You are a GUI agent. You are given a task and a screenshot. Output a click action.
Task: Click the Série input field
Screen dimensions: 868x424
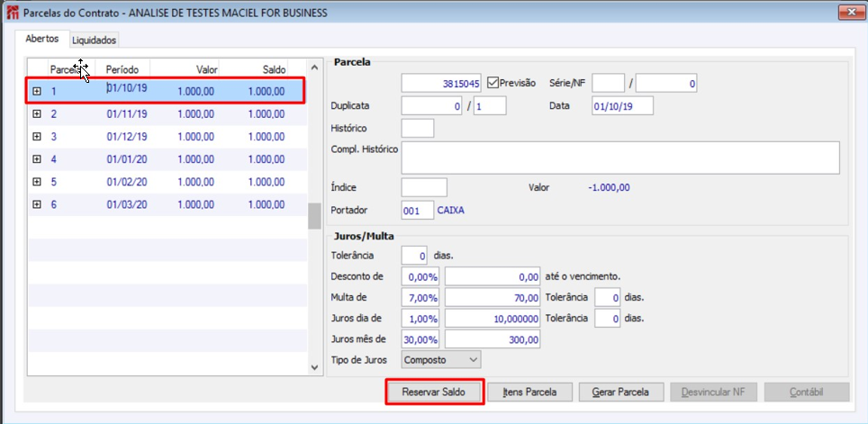608,83
